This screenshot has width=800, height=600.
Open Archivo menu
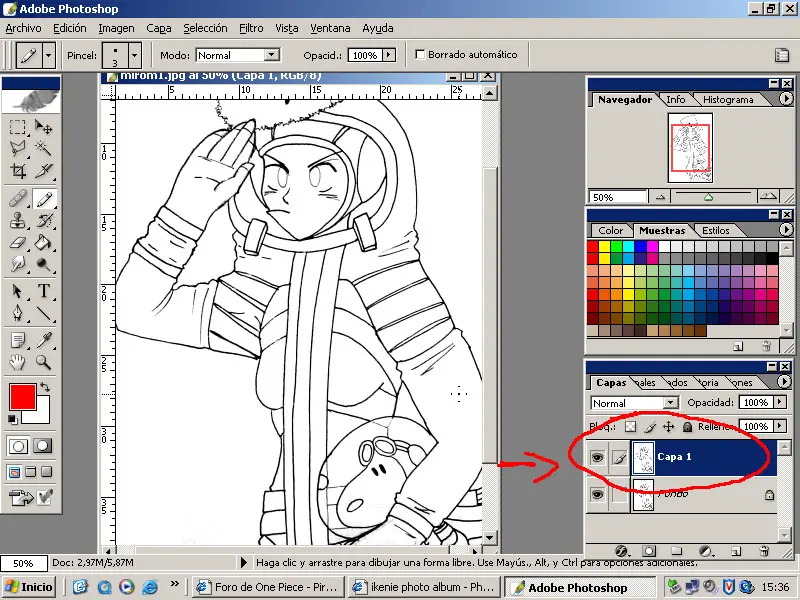click(x=23, y=28)
